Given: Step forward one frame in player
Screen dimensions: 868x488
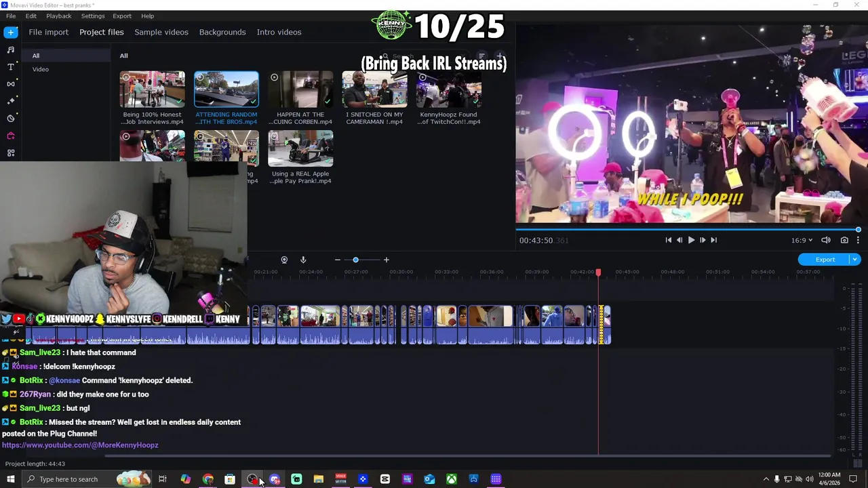Looking at the screenshot, I should (x=703, y=240).
